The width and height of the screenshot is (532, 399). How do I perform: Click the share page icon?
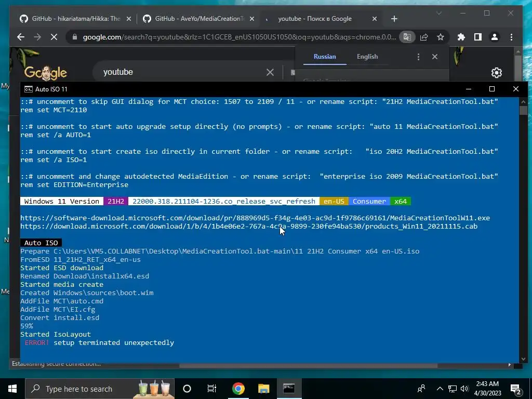click(x=424, y=37)
